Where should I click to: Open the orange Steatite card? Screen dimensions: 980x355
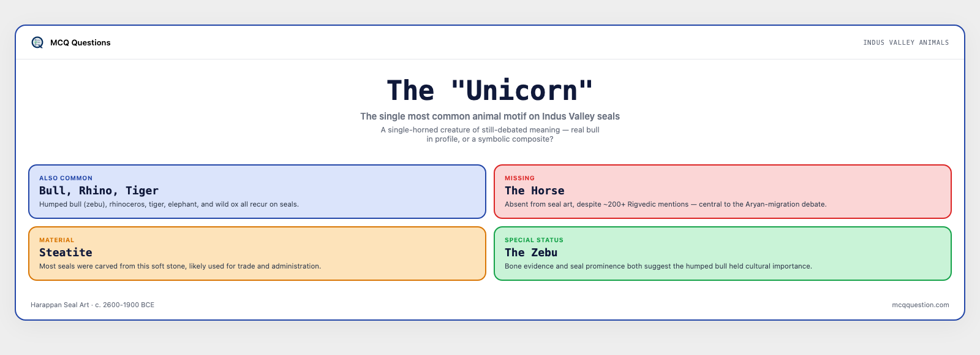click(257, 253)
